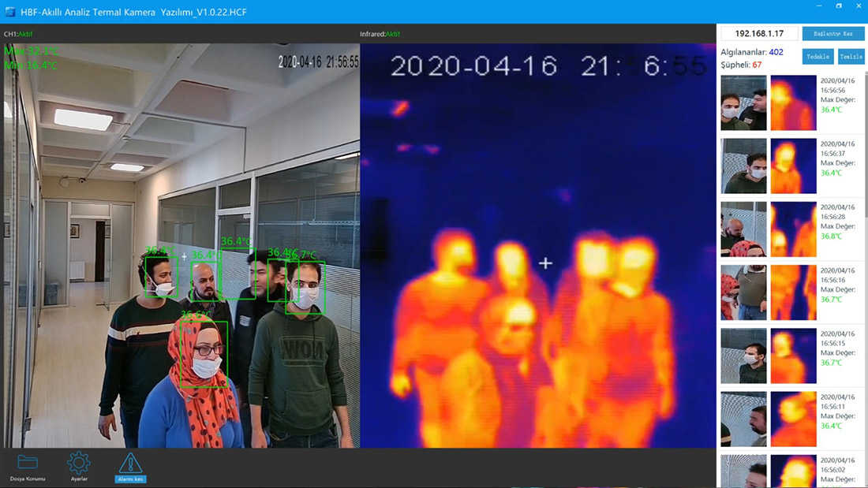Click the Alarmı kes warning icon

point(131,463)
